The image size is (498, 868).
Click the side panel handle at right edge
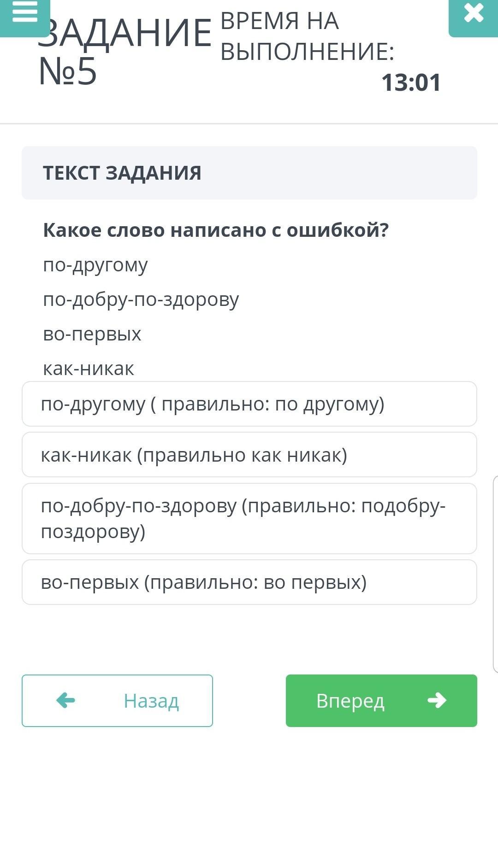click(495, 574)
